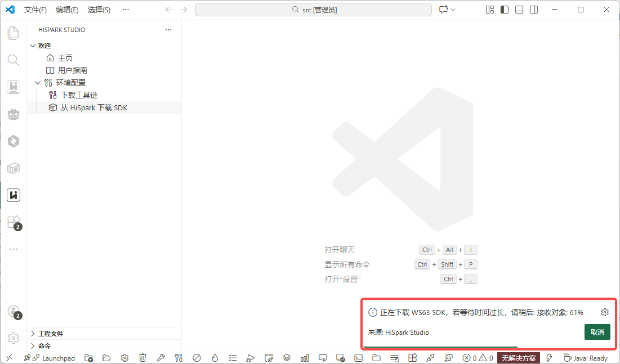Viewport: 620px width, 364px height.
Task: Click the bar chart status bar icon
Action: pyautogui.click(x=305, y=358)
